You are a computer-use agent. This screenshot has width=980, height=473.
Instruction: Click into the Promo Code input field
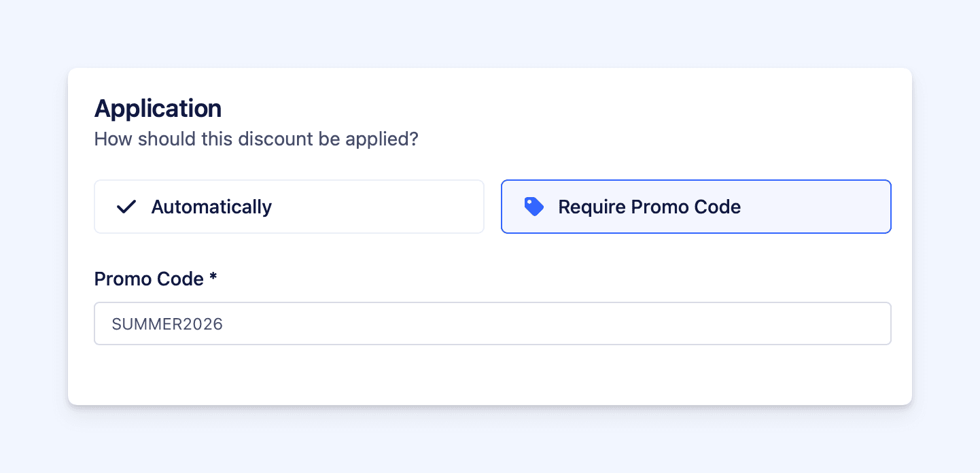[492, 323]
